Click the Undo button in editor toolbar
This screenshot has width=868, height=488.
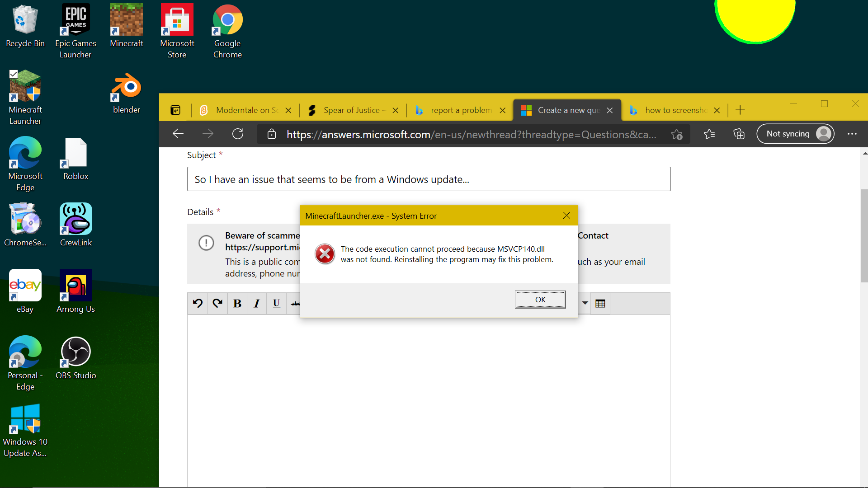click(x=198, y=304)
